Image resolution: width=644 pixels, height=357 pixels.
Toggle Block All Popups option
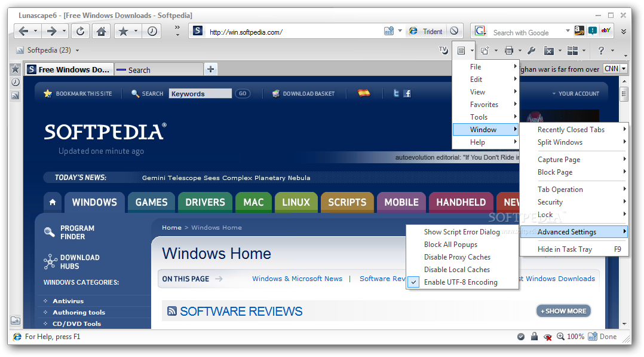[x=462, y=245]
